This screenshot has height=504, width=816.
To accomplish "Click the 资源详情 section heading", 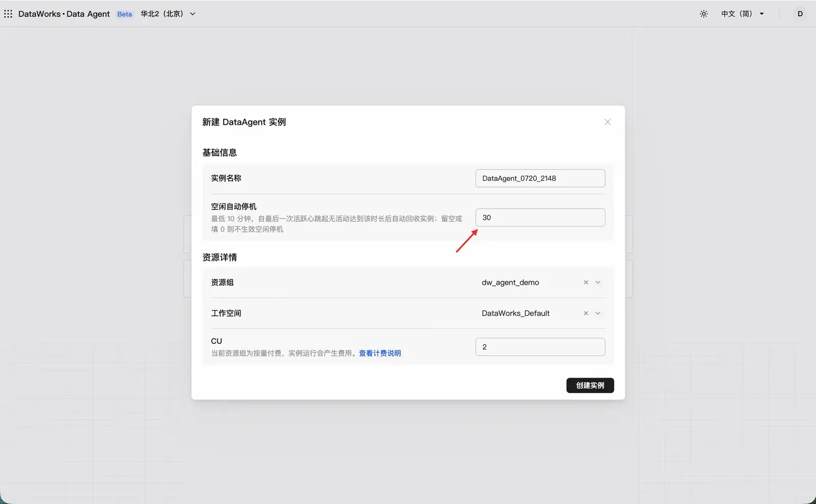I will pos(219,257).
